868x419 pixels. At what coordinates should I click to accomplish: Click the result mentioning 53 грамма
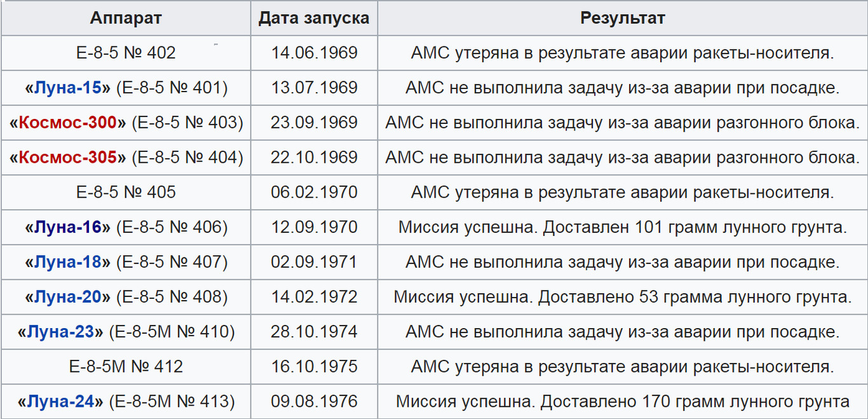point(623,297)
